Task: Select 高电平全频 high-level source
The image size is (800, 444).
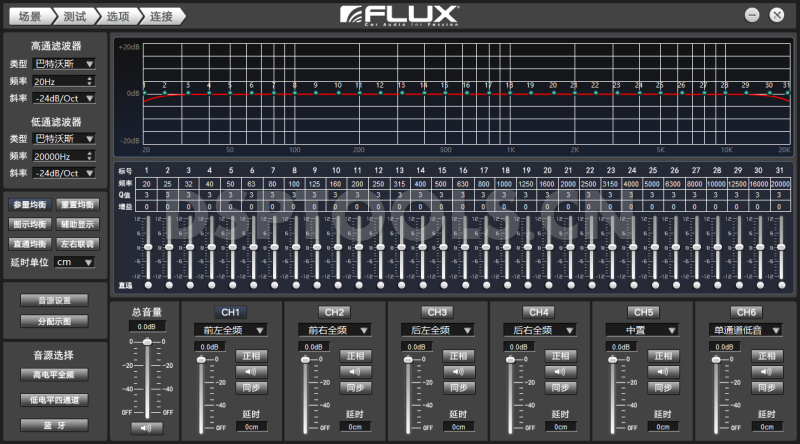Action: click(x=54, y=375)
